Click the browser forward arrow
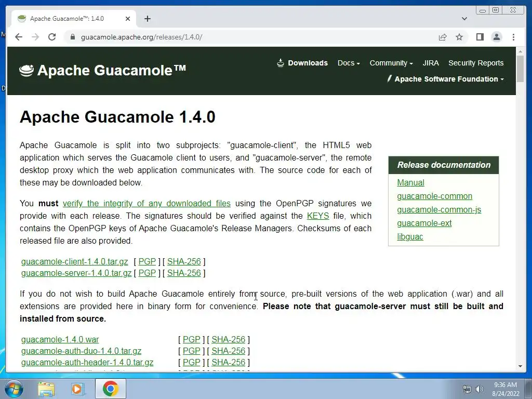 [35, 37]
